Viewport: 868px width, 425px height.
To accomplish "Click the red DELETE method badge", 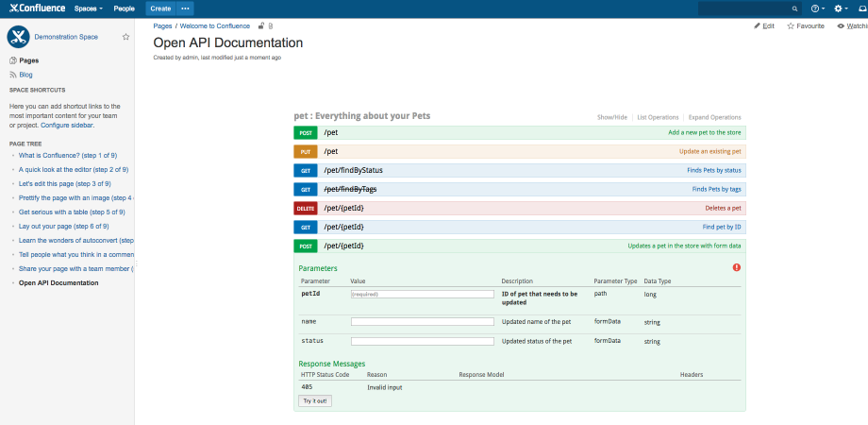I will [x=306, y=208].
